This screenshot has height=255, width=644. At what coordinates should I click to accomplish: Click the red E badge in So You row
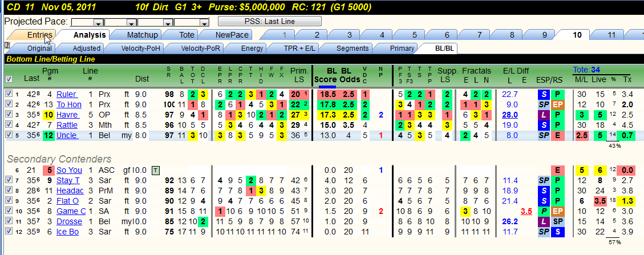(557, 170)
